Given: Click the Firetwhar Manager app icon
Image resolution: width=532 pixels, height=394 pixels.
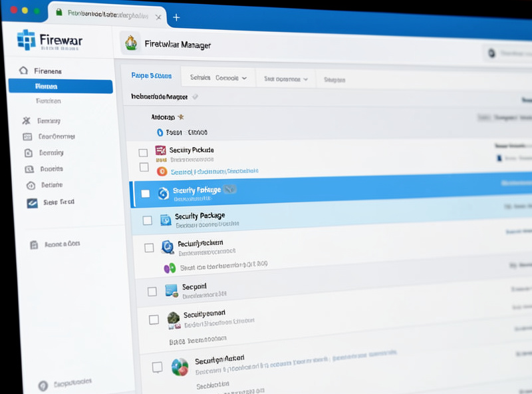Looking at the screenshot, I should 131,43.
